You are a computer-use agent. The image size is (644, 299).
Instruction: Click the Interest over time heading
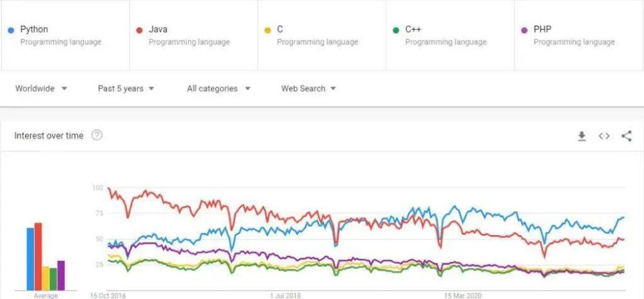(x=49, y=135)
